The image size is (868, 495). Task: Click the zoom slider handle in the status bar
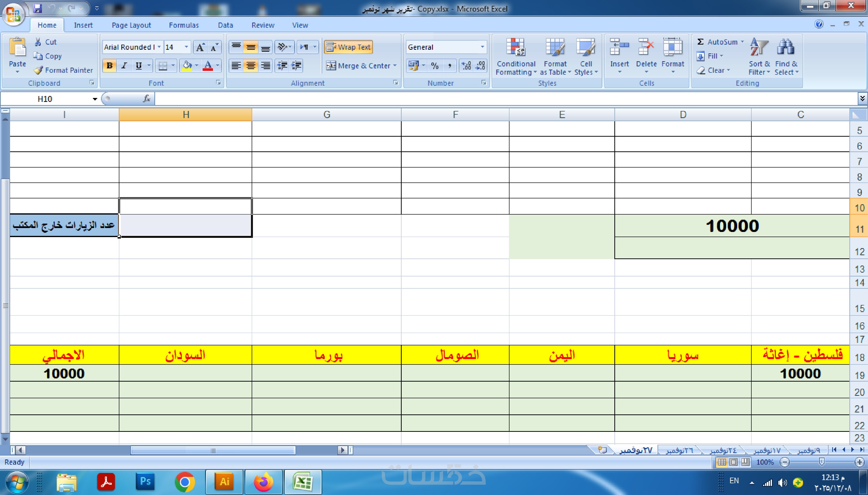click(822, 462)
